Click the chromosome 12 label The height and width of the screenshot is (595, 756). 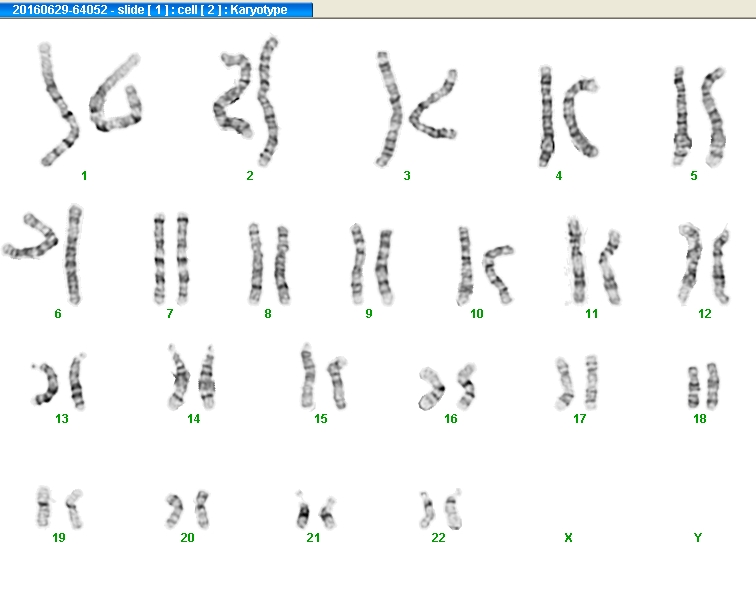[705, 314]
